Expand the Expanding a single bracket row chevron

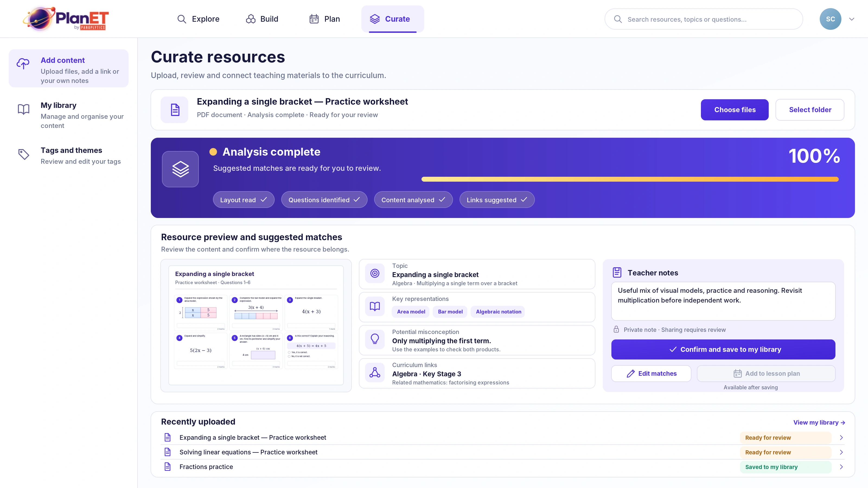(841, 438)
